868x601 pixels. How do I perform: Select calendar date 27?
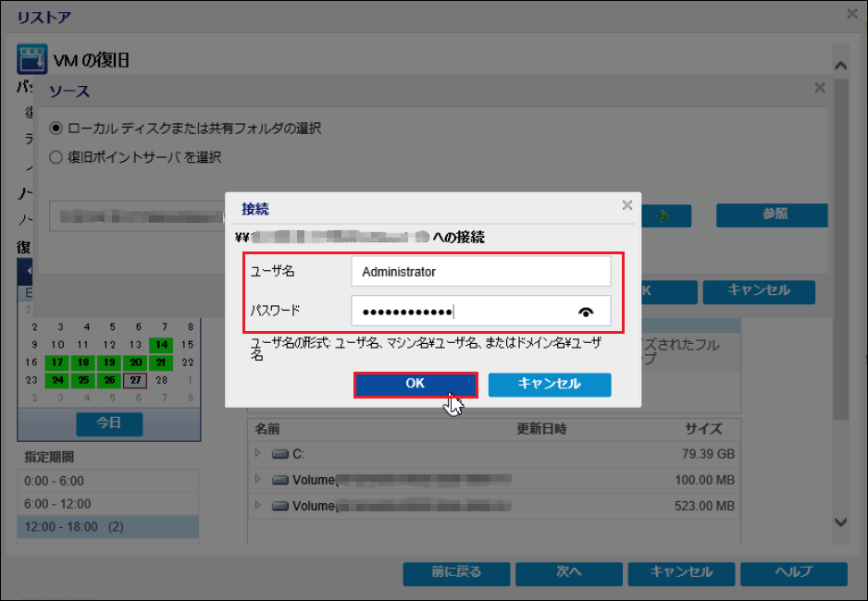pyautogui.click(x=135, y=380)
